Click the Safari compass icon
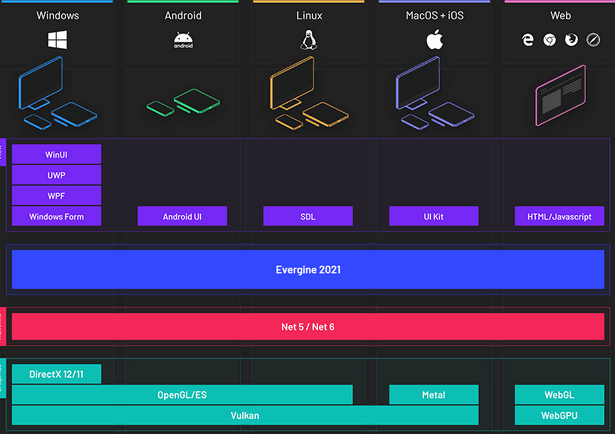The width and height of the screenshot is (615, 434). pyautogui.click(x=592, y=40)
